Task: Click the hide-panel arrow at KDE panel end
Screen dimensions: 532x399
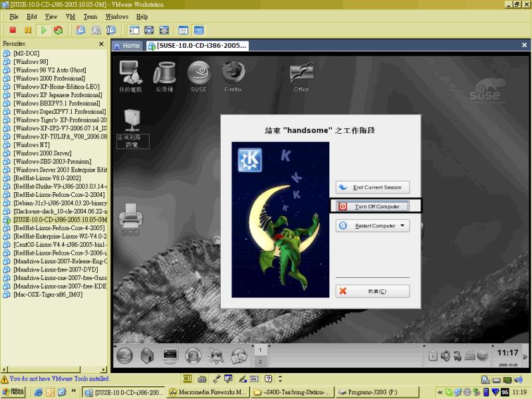Action: coord(525,357)
